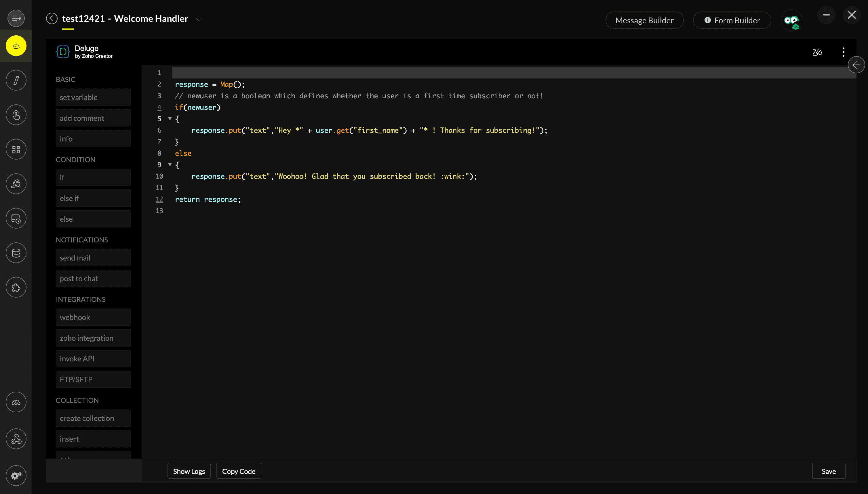868x494 pixels.
Task: Click line number 12 in gutter
Action: tap(159, 200)
